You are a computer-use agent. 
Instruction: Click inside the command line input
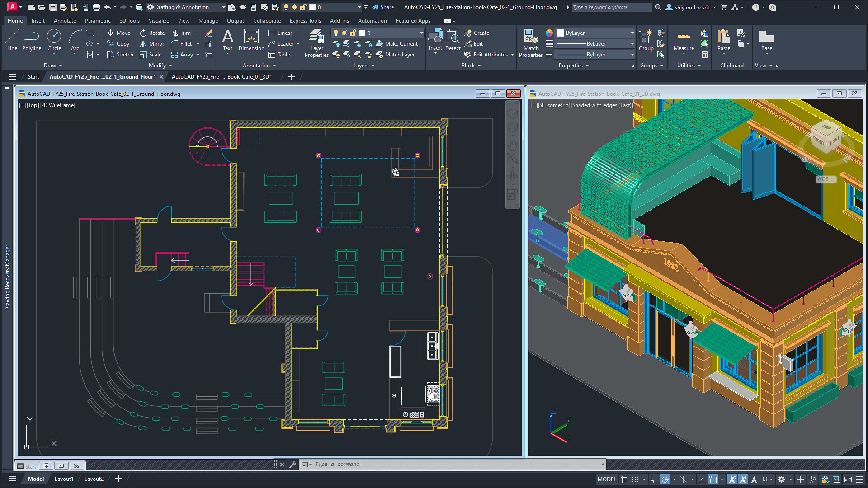point(407,464)
